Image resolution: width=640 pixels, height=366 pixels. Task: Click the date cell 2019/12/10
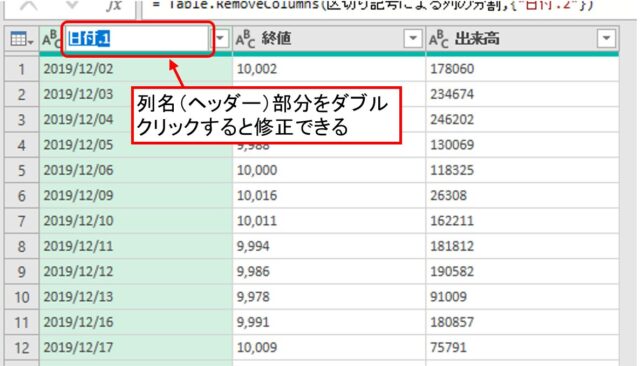[x=136, y=221]
